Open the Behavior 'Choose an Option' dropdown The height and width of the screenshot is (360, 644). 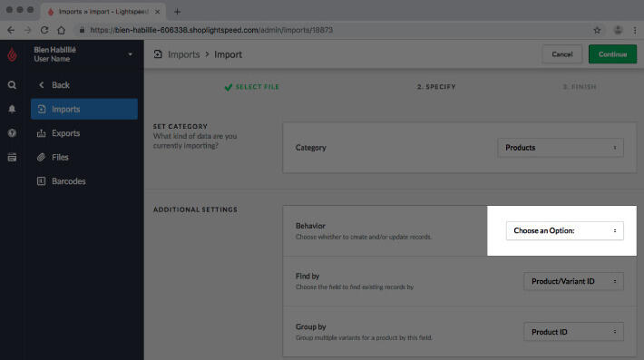point(565,230)
